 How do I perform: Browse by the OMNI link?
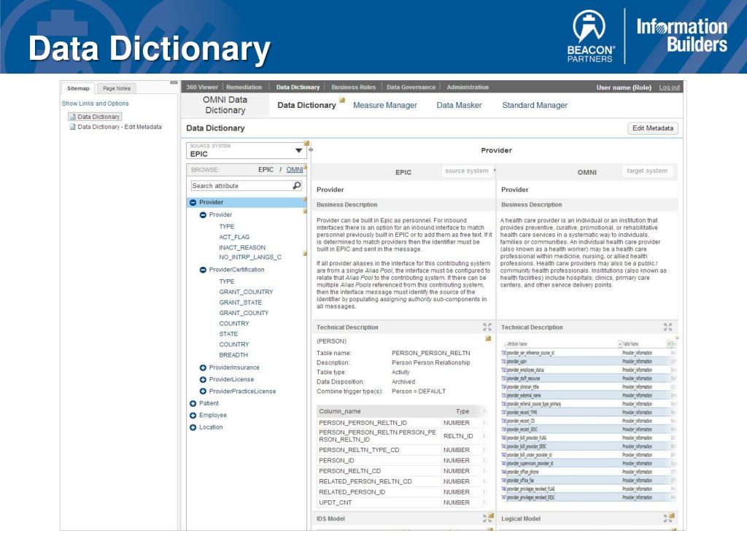295,169
